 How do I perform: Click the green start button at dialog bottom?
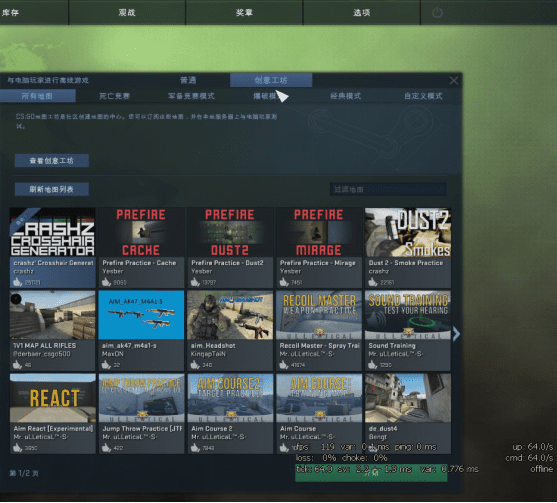(371, 473)
